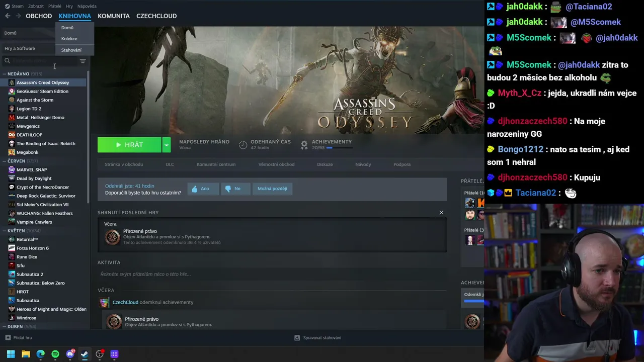
Task: Open the Návody link
Action: click(x=363, y=164)
